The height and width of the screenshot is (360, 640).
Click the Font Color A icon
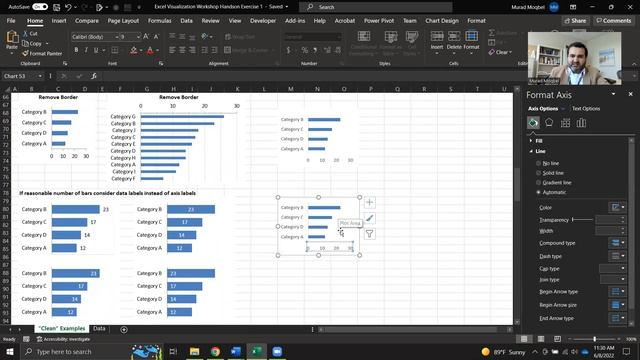coord(150,50)
